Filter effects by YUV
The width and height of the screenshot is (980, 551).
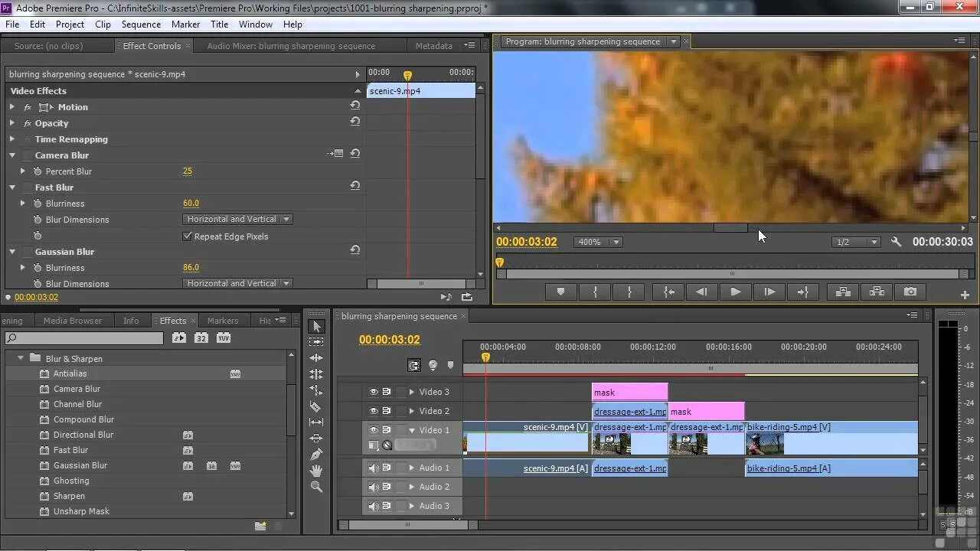click(x=224, y=337)
